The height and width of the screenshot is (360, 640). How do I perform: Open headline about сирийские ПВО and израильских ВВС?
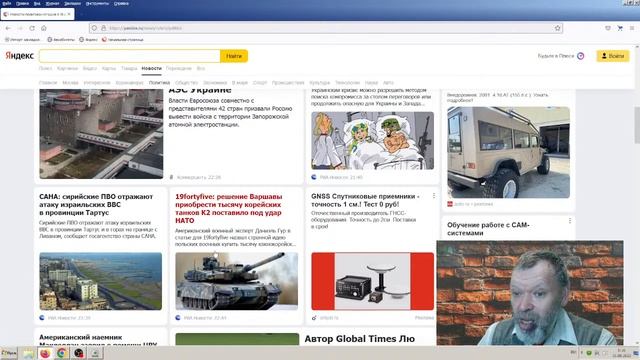coord(96,204)
